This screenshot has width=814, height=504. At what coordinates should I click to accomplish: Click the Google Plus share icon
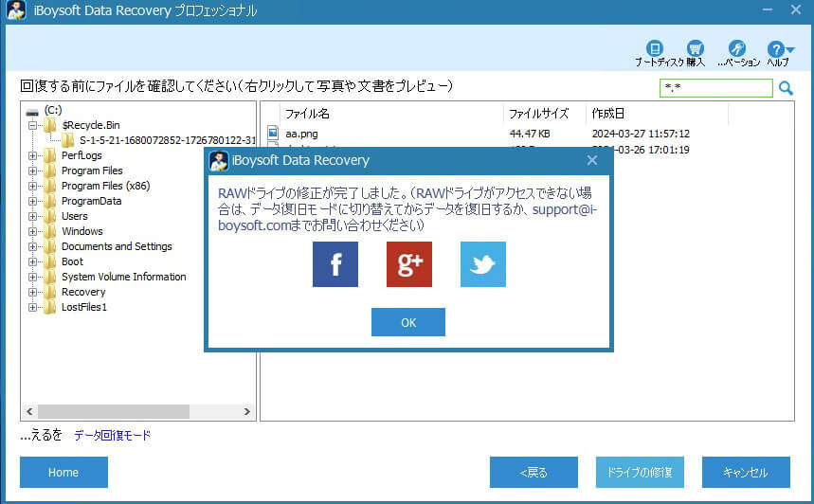click(x=409, y=264)
